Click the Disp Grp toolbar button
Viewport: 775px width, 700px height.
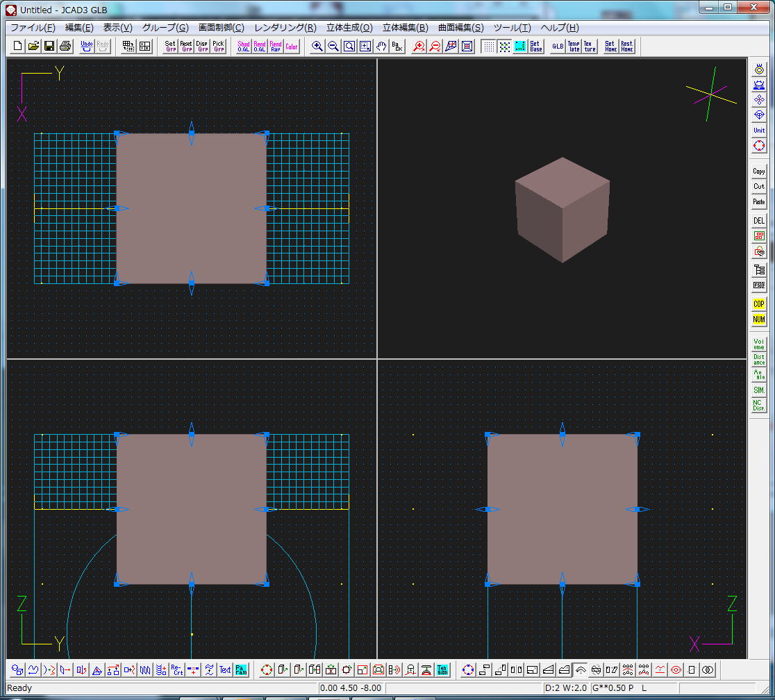pyautogui.click(x=203, y=47)
